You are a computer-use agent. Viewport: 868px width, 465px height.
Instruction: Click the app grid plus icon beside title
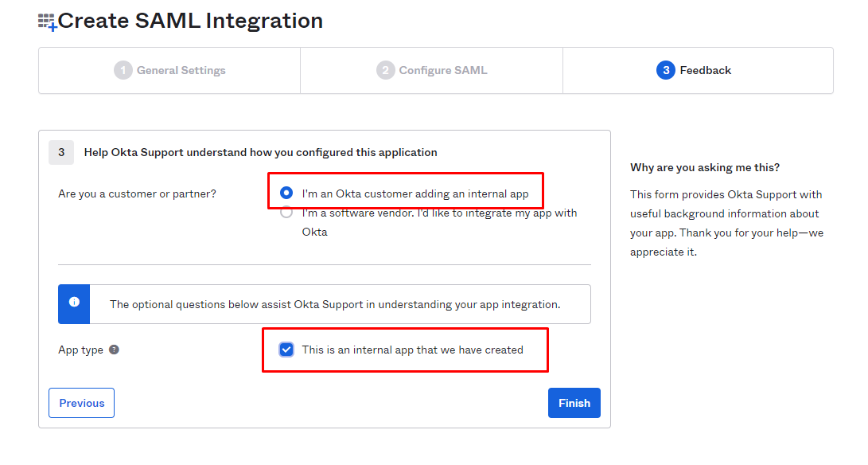point(47,23)
